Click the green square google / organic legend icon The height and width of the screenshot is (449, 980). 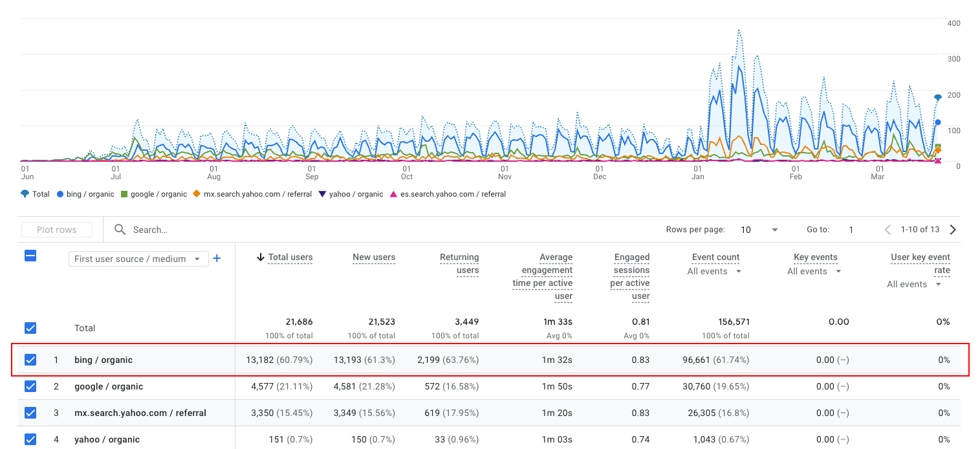(124, 194)
